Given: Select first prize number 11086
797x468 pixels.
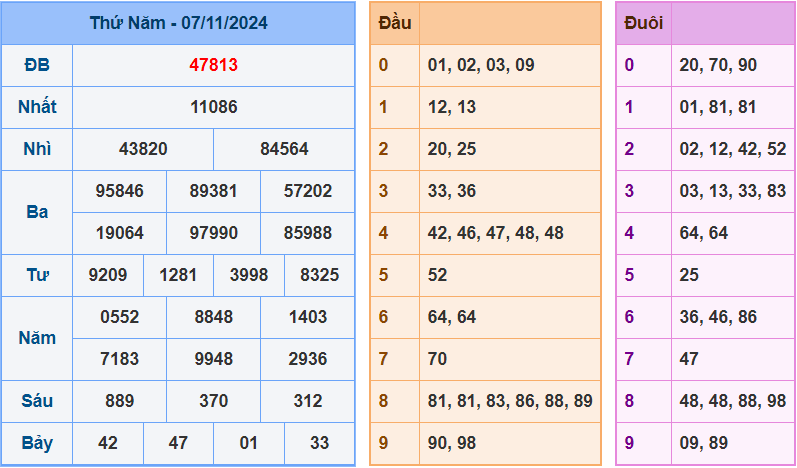Looking at the screenshot, I should 213,107.
